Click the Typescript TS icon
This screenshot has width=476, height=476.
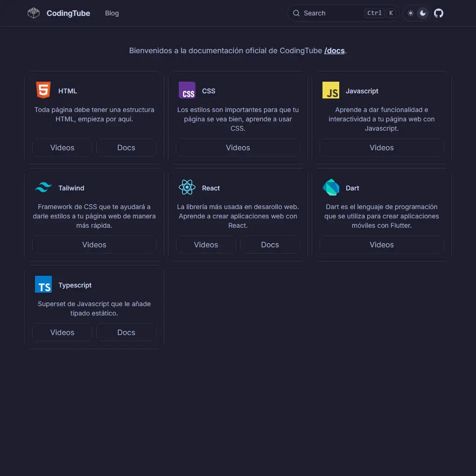pos(43,285)
